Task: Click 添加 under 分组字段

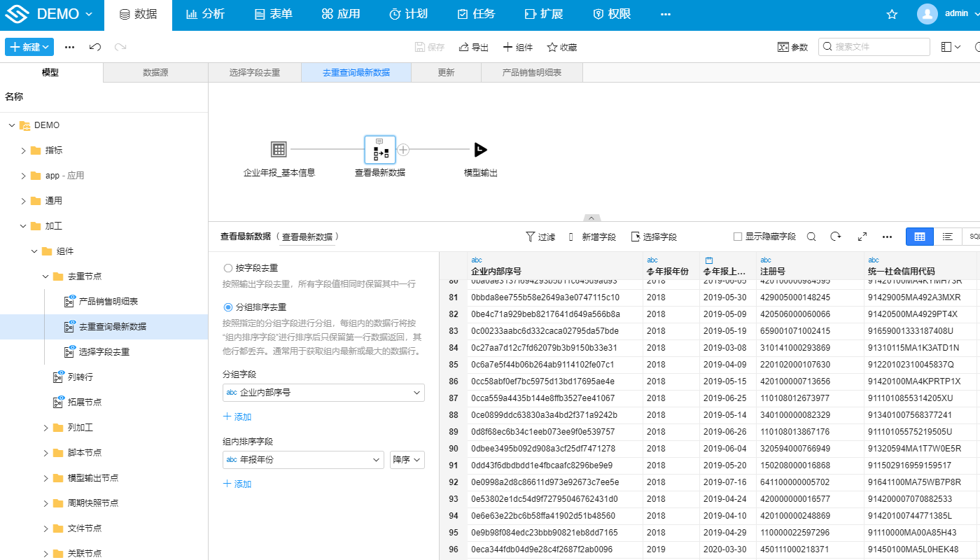Action: point(237,417)
